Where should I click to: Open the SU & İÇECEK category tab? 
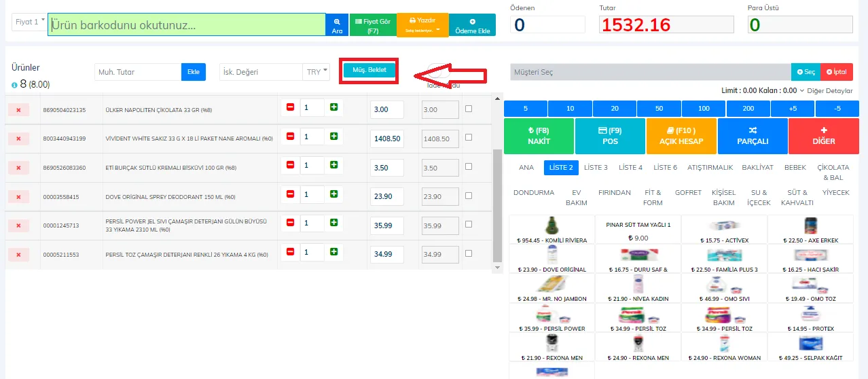click(759, 198)
